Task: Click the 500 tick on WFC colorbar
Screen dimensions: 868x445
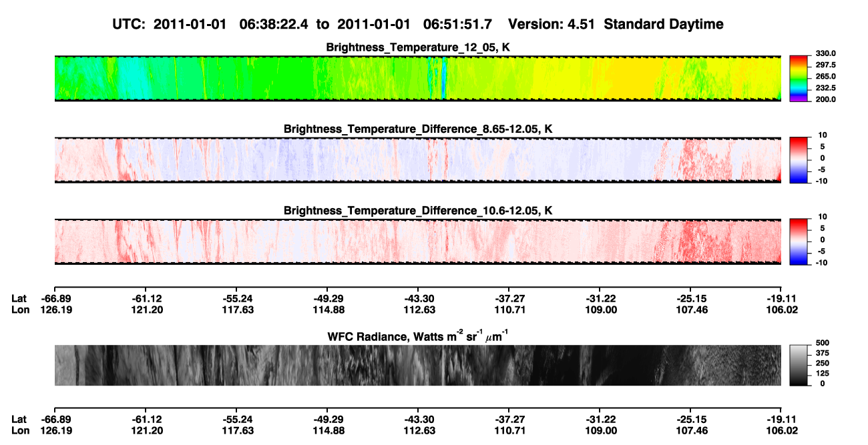Action: [824, 343]
